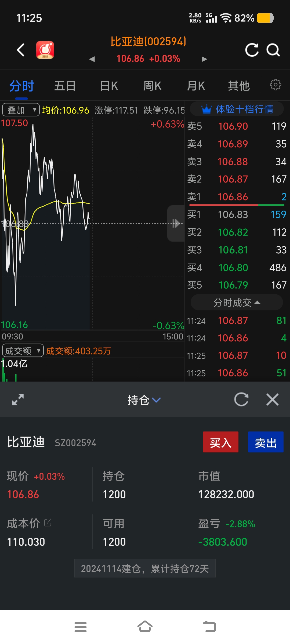Expand the position panel to fullscreen
290x644 pixels.
pos(18,400)
